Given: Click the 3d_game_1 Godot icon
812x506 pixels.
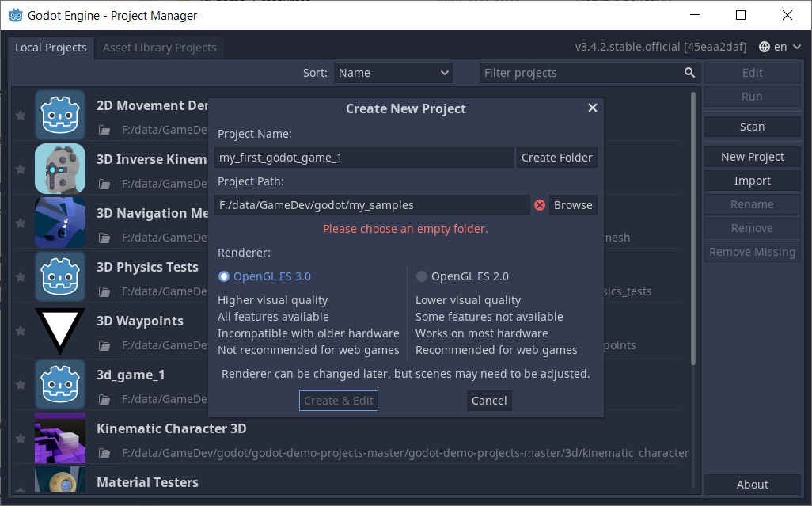Looking at the screenshot, I should [x=60, y=384].
